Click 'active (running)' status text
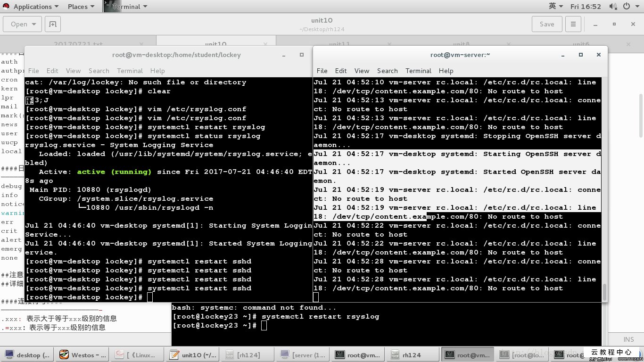The image size is (644, 362). [x=114, y=172]
